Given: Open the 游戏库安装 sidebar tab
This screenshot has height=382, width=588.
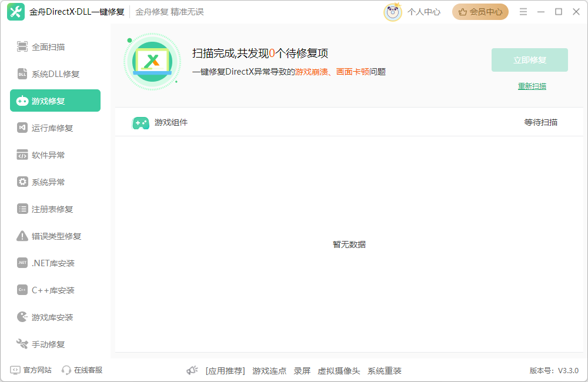Looking at the screenshot, I should click(x=55, y=317).
